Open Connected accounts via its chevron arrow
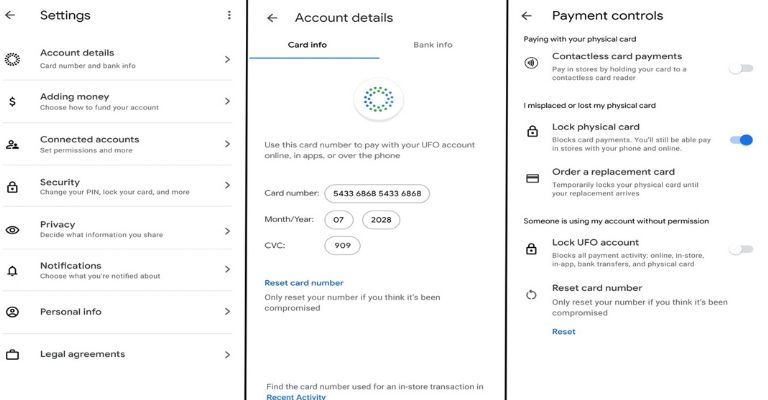The width and height of the screenshot is (768, 400). coord(227,144)
